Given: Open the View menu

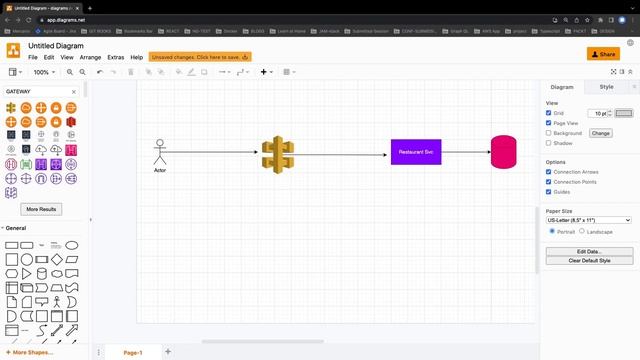Looking at the screenshot, I should (x=67, y=57).
